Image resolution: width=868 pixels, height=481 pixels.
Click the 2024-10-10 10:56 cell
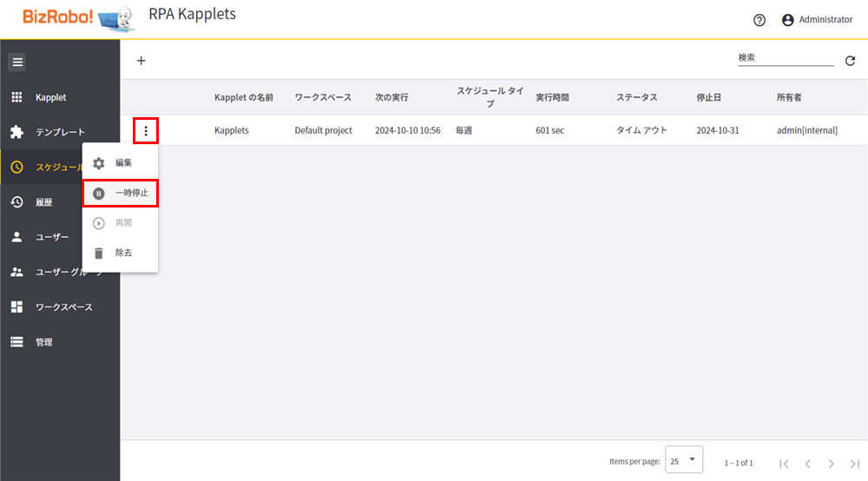tap(407, 130)
